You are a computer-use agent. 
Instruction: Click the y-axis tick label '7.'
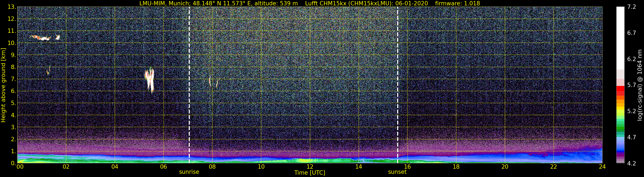click(13, 79)
